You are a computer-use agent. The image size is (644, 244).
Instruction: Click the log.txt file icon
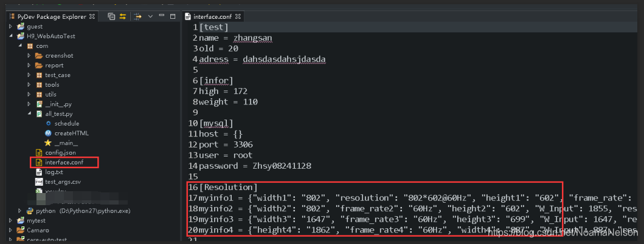tap(39, 172)
